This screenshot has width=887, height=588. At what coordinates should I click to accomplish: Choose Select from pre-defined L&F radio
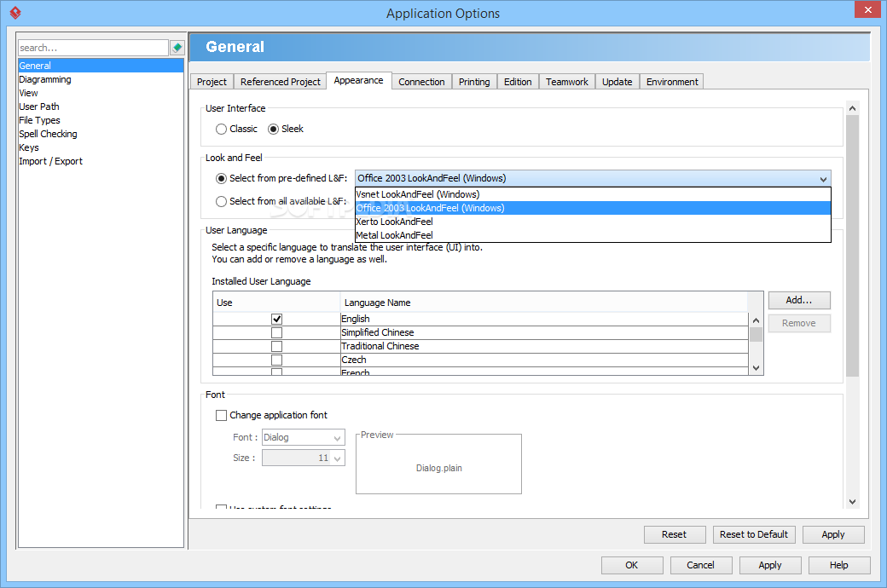pyautogui.click(x=221, y=179)
